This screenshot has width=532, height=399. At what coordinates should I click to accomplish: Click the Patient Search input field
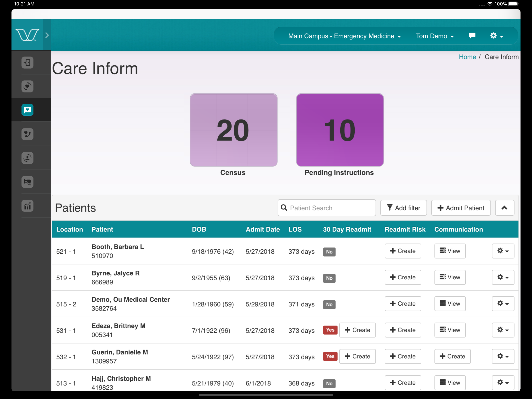(327, 208)
